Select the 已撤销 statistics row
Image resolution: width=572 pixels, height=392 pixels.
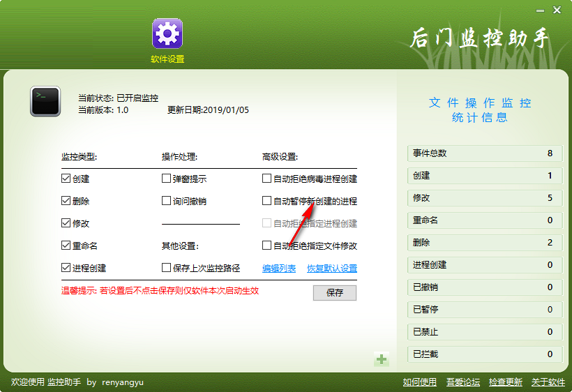pos(485,287)
